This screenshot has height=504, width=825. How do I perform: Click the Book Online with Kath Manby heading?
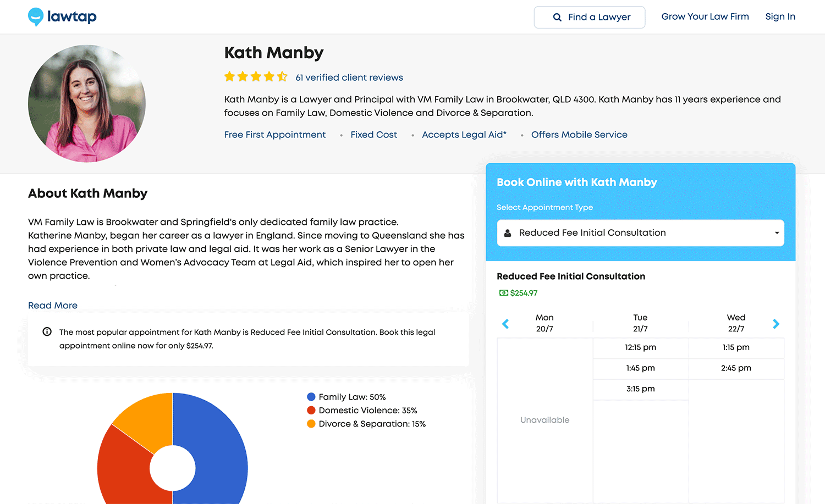(x=577, y=182)
